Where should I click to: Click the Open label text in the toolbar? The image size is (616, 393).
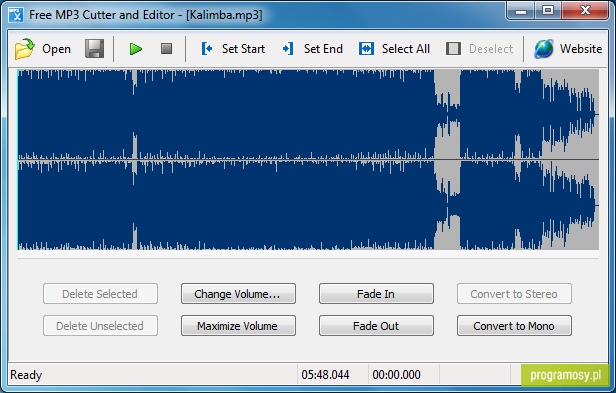[x=57, y=49]
